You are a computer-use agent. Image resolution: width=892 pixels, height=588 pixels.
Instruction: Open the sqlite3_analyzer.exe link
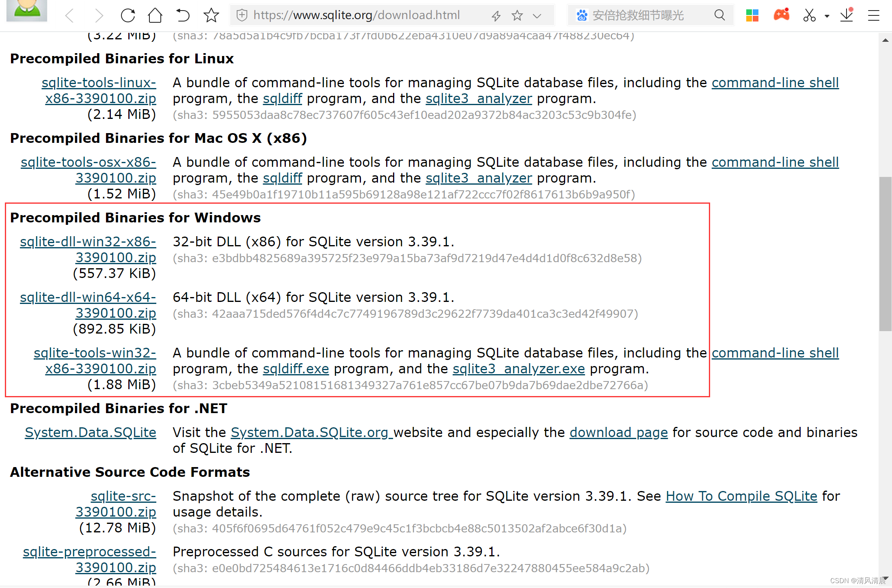[x=518, y=369]
